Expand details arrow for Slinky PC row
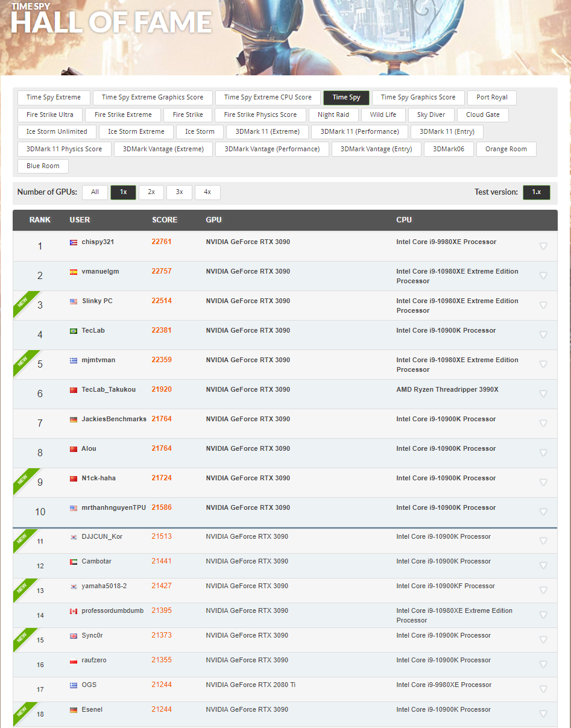The image size is (571, 728). click(543, 305)
